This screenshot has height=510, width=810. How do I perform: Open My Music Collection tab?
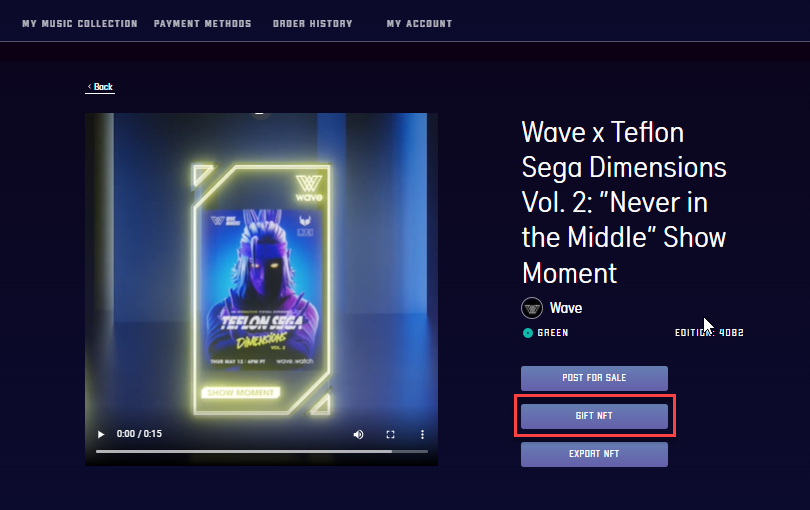[x=80, y=24]
